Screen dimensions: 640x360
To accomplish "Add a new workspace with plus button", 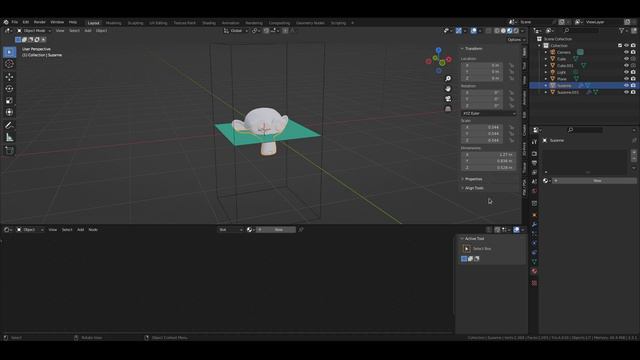I will [353, 23].
